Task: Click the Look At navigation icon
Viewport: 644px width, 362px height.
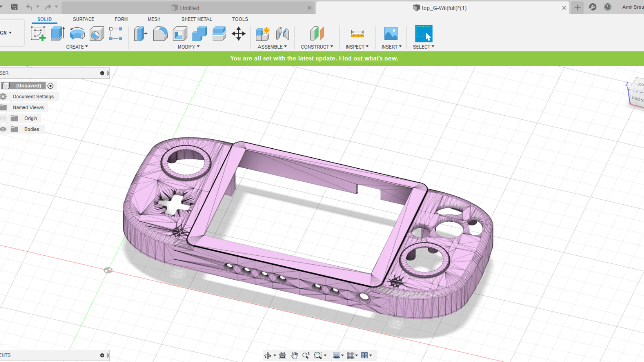Action: [x=283, y=355]
